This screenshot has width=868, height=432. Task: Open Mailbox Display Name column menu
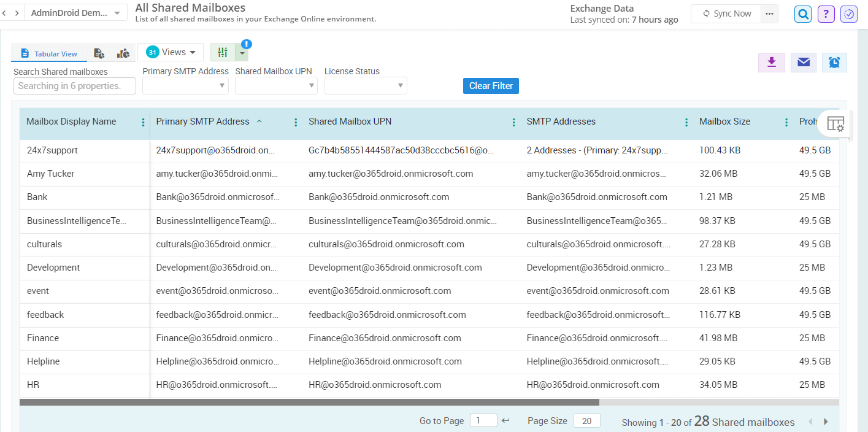(143, 122)
